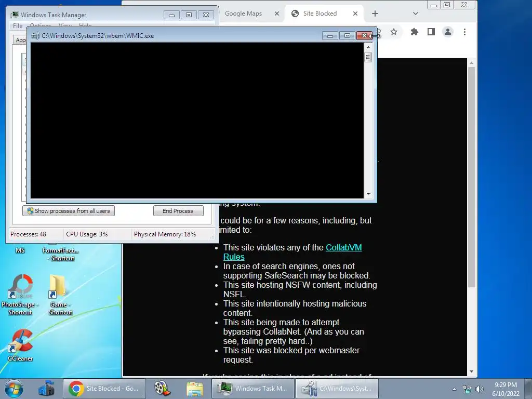532x399 pixels.
Task: Close the Site Blocked tab
Action: [x=355, y=14]
